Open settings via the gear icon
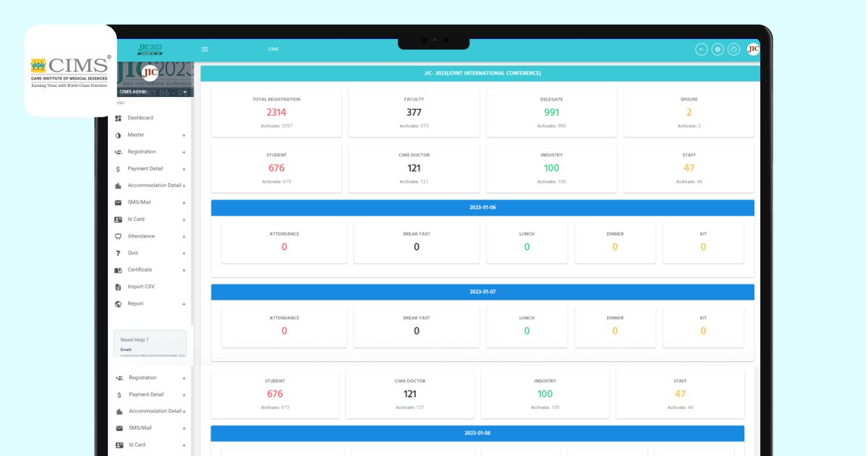This screenshot has width=868, height=456. coord(718,49)
